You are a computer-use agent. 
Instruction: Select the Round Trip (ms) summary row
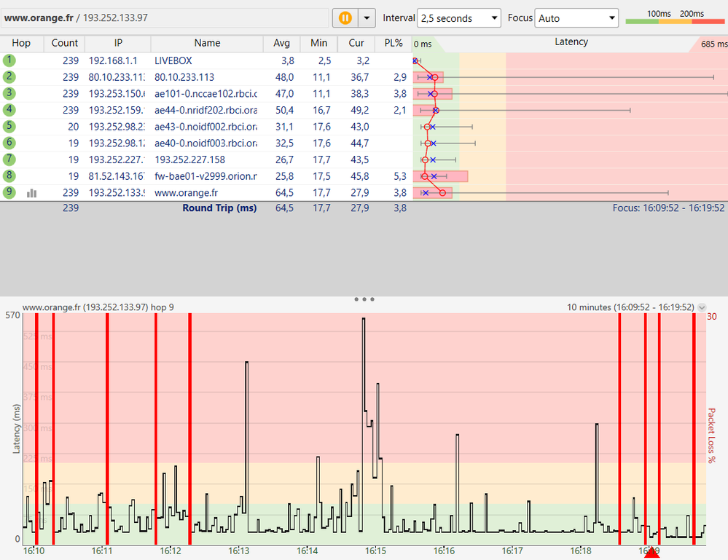point(219,208)
